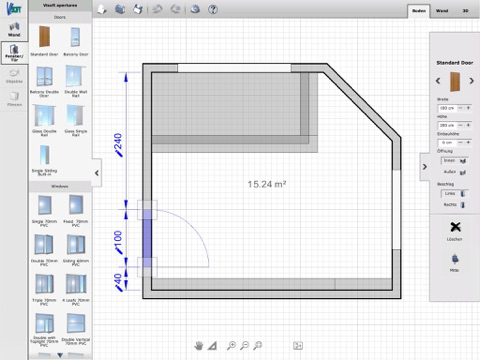
Task: Click the Einbauhöhe input field
Action: click(447, 143)
